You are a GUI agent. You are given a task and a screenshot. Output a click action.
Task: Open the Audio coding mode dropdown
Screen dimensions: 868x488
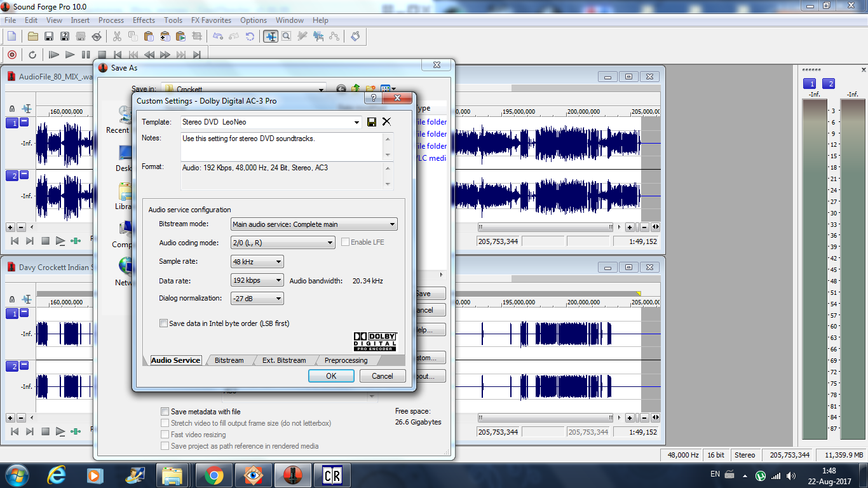coord(330,243)
